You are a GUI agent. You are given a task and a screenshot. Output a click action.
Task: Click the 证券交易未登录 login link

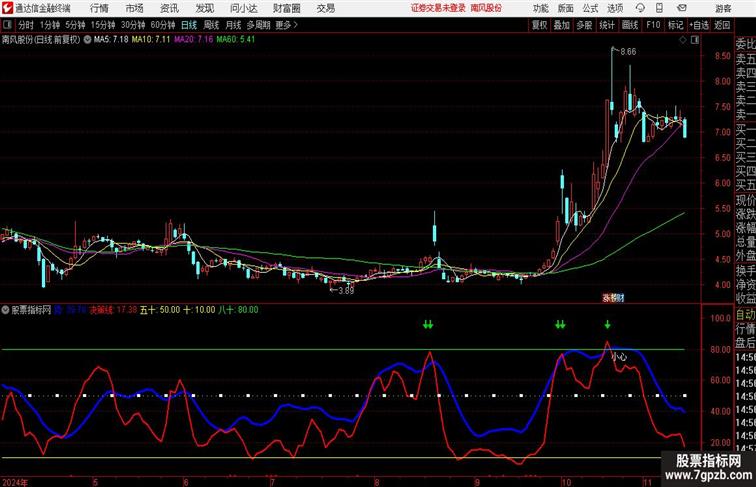438,8
